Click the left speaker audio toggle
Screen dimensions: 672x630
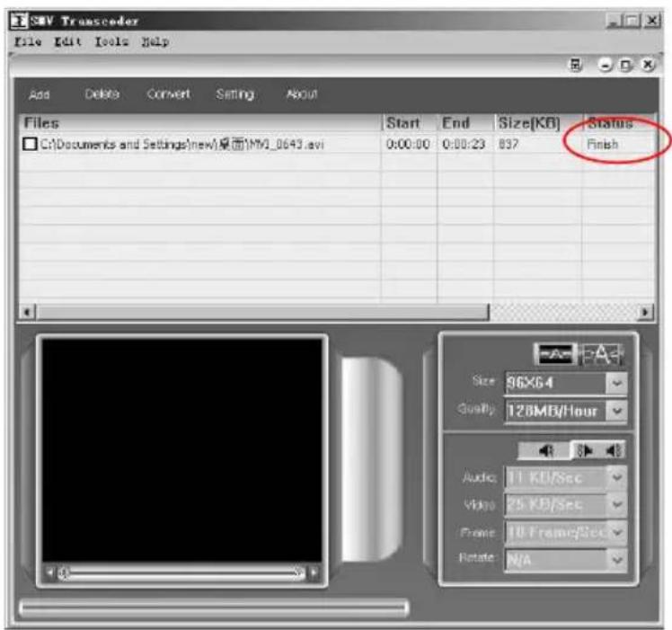(545, 450)
